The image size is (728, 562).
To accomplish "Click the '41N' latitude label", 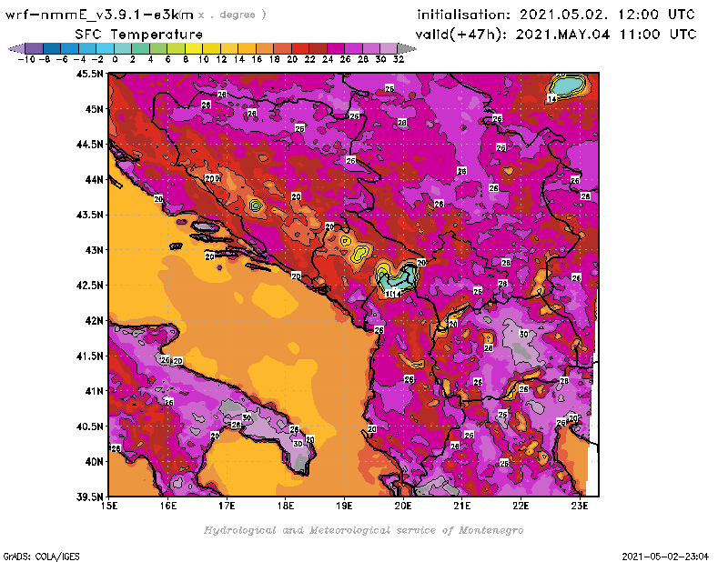I will [x=95, y=391].
